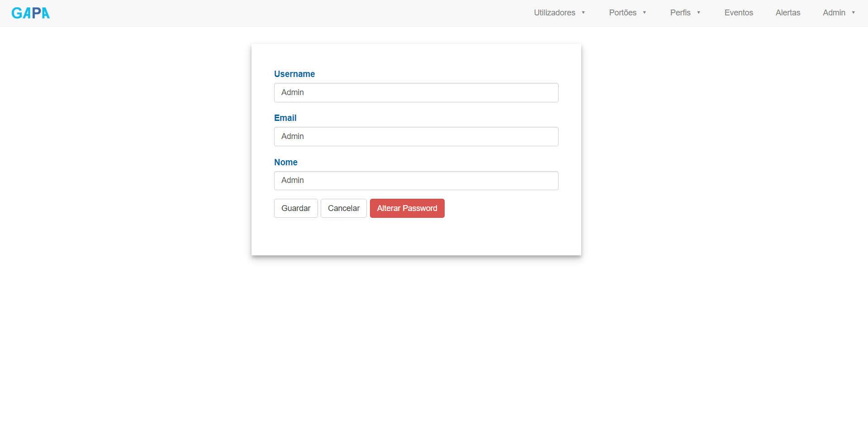Viewport: 868px width, 427px height.
Task: Expand the Admin dropdown arrow
Action: [854, 13]
